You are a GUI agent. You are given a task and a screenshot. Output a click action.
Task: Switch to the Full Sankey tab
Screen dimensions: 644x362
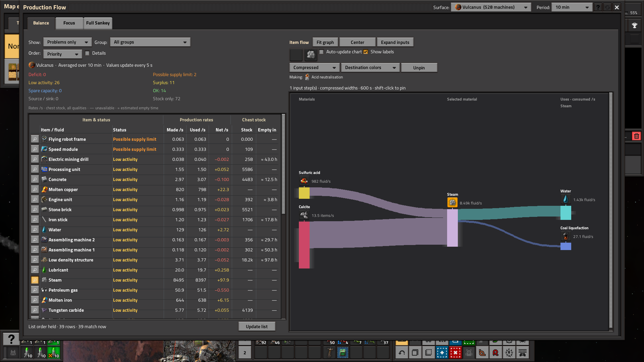pos(98,23)
